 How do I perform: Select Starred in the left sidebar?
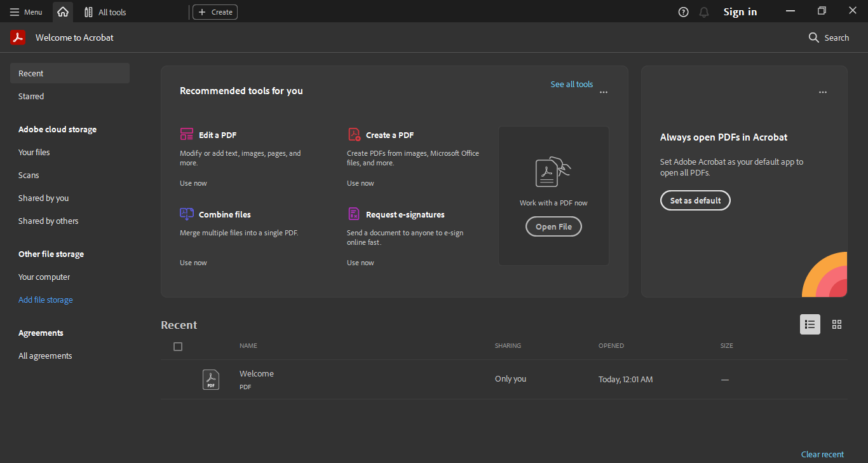pyautogui.click(x=31, y=97)
